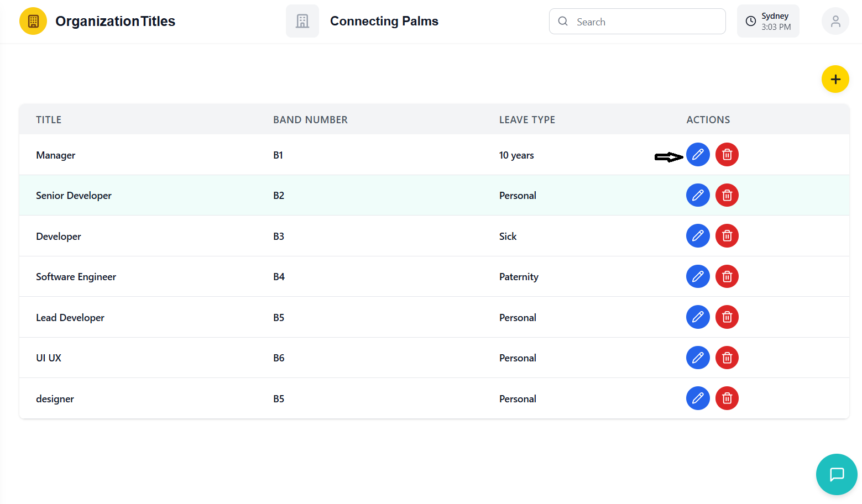Delete the designer title
The width and height of the screenshot is (862, 504).
[x=727, y=398]
